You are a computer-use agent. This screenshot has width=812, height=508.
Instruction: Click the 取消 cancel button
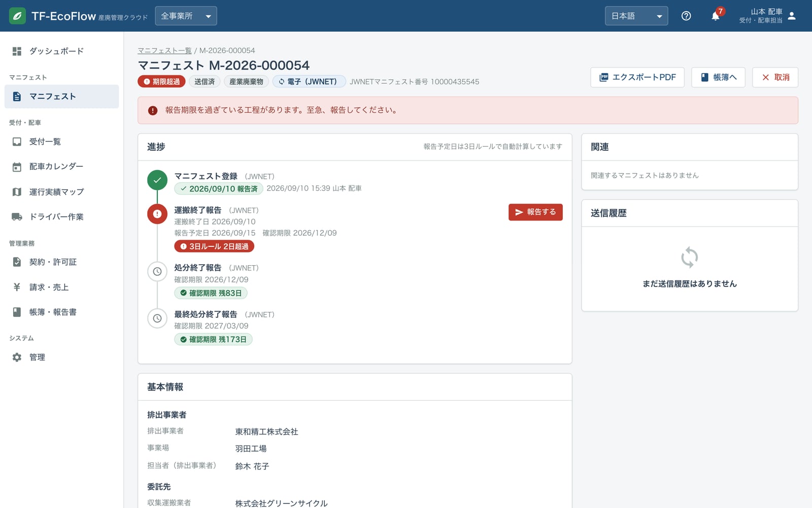click(775, 77)
